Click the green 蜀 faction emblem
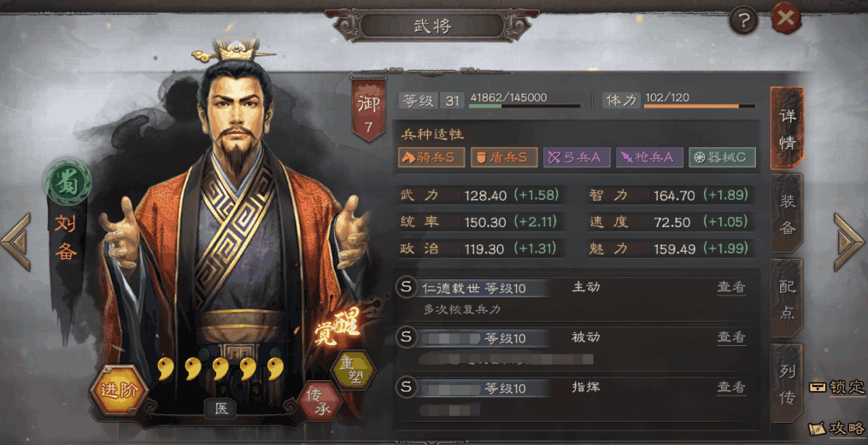868x445 pixels. pos(68,183)
